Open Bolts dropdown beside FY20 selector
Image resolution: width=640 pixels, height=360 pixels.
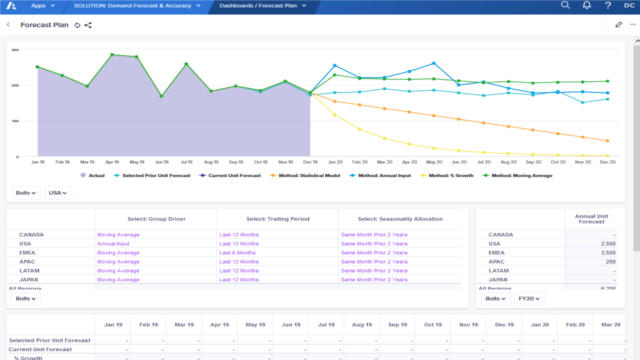pyautogui.click(x=495, y=299)
